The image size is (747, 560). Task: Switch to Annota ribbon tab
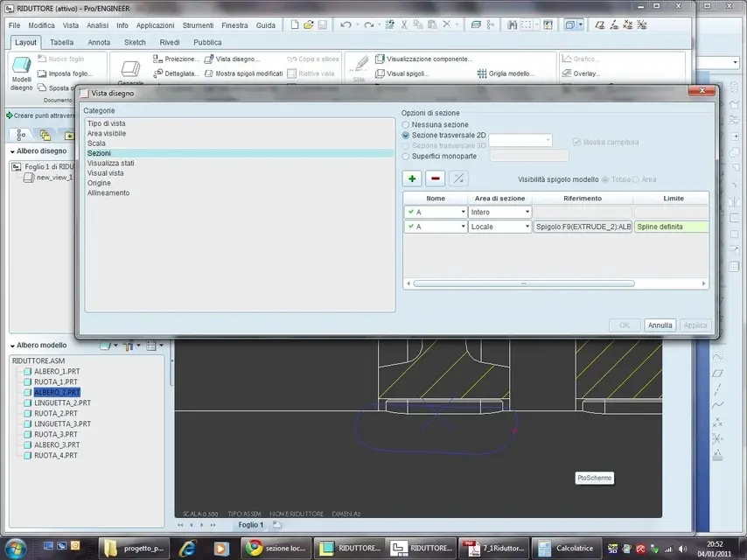tap(99, 42)
